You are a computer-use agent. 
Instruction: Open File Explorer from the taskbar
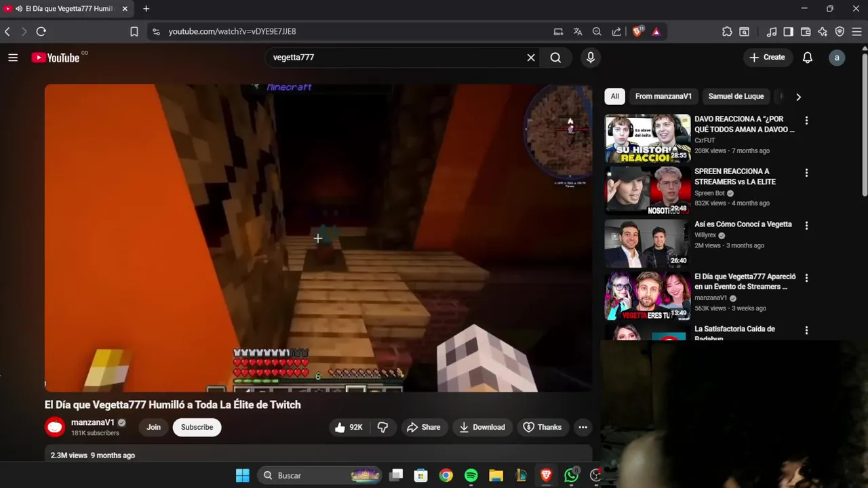click(496, 476)
